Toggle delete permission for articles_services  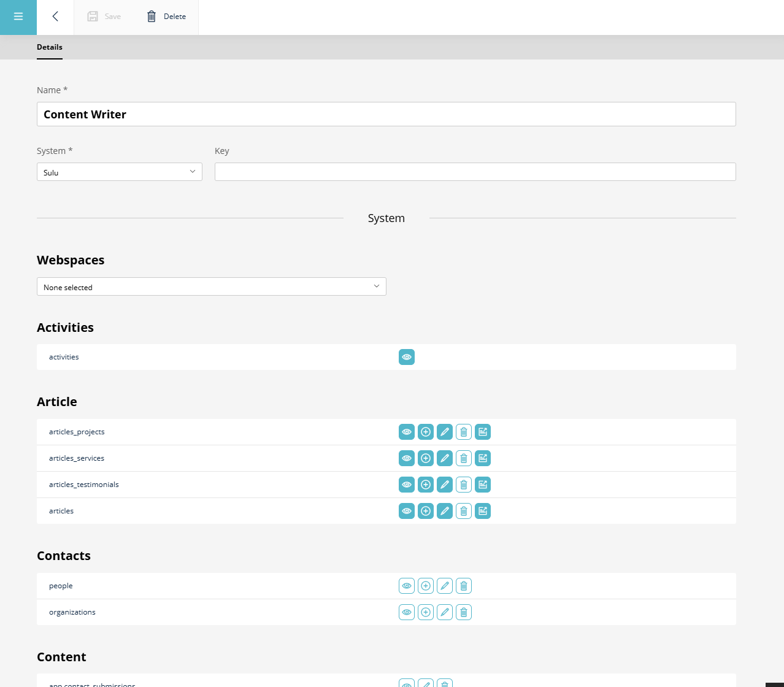(464, 458)
